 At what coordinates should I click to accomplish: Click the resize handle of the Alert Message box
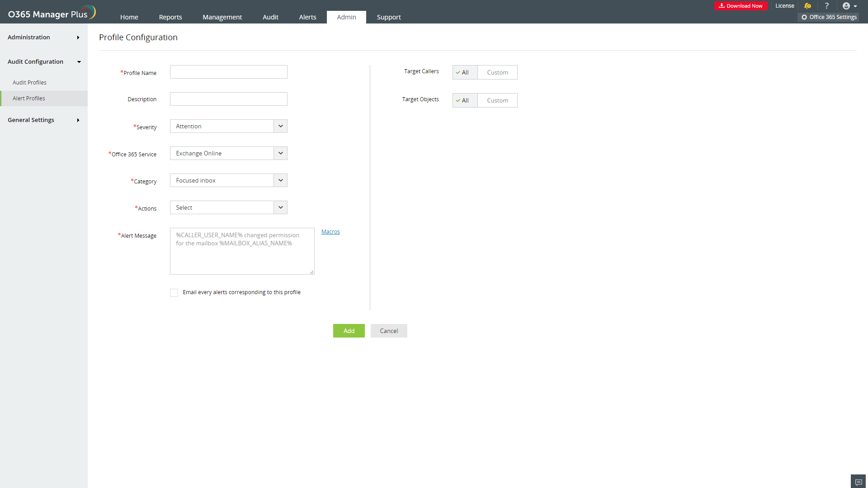[x=311, y=272]
